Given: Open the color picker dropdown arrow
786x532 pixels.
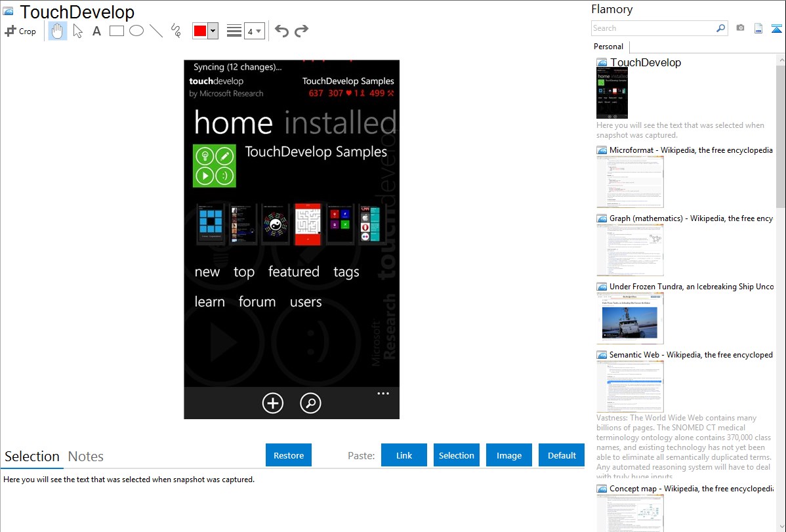Looking at the screenshot, I should pyautogui.click(x=213, y=31).
